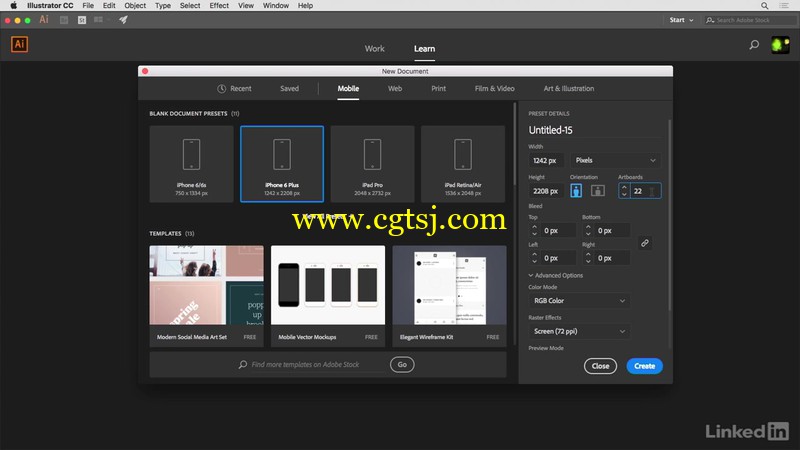Screen dimensions: 800x450
Task: Select the iPhone 6/6s preset
Action: [191, 164]
